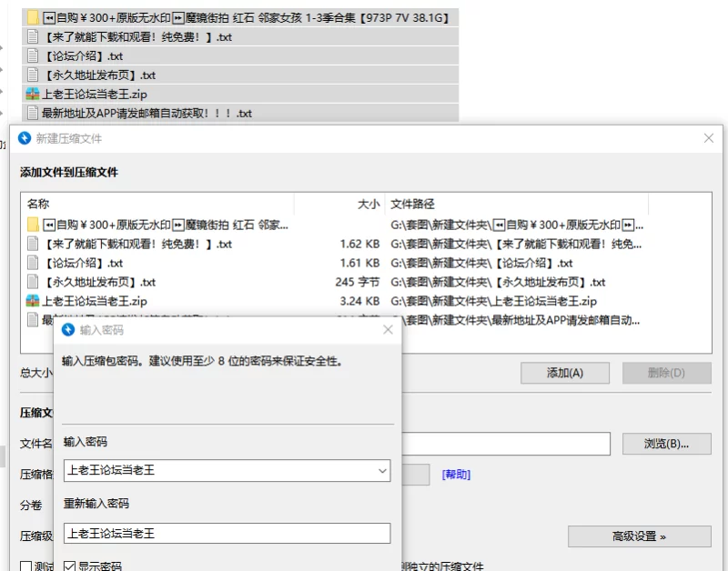Click the folder icon in the archive file list
This screenshot has height=571, width=728.
pos(33,225)
